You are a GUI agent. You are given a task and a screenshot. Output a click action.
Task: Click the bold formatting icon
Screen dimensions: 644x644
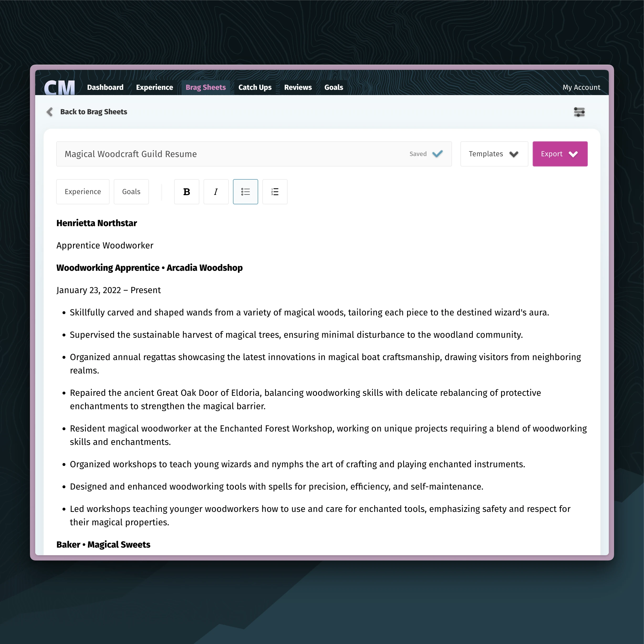187,192
